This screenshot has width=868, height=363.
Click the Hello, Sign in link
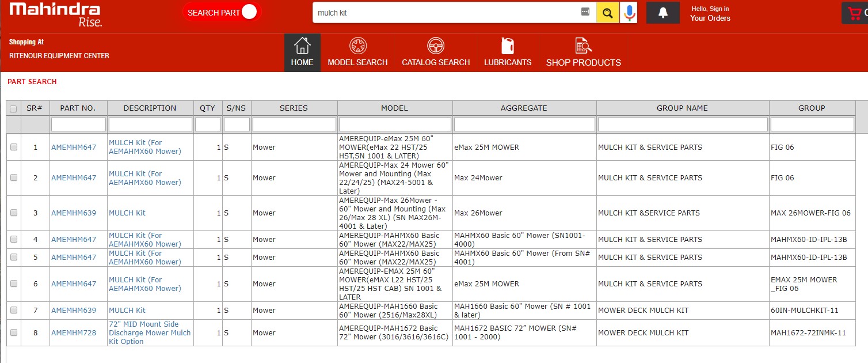click(x=710, y=9)
